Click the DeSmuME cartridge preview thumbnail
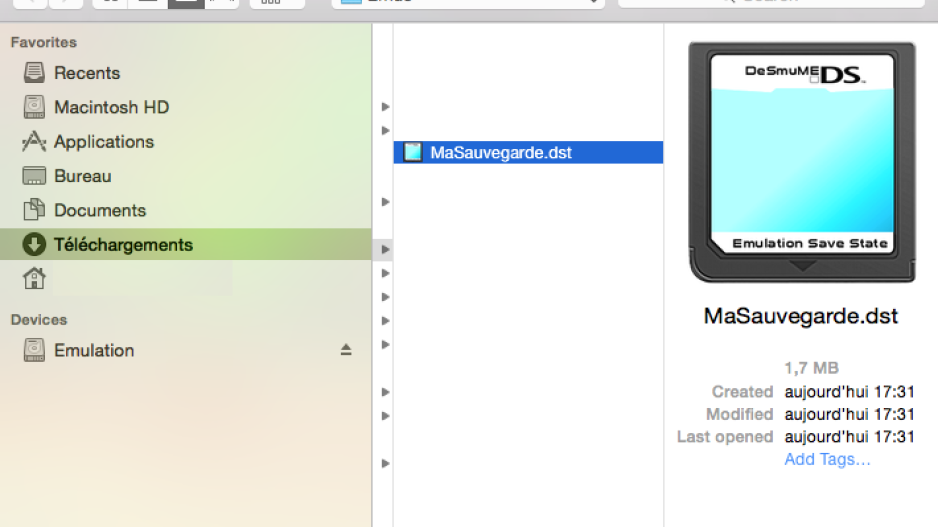938x527 pixels. coord(802,162)
